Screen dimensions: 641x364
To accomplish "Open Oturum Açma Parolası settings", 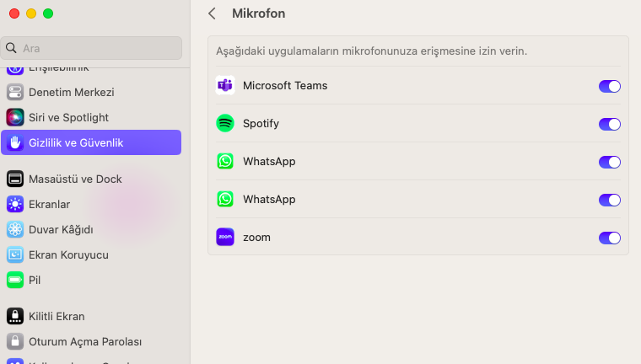I will point(84,341).
